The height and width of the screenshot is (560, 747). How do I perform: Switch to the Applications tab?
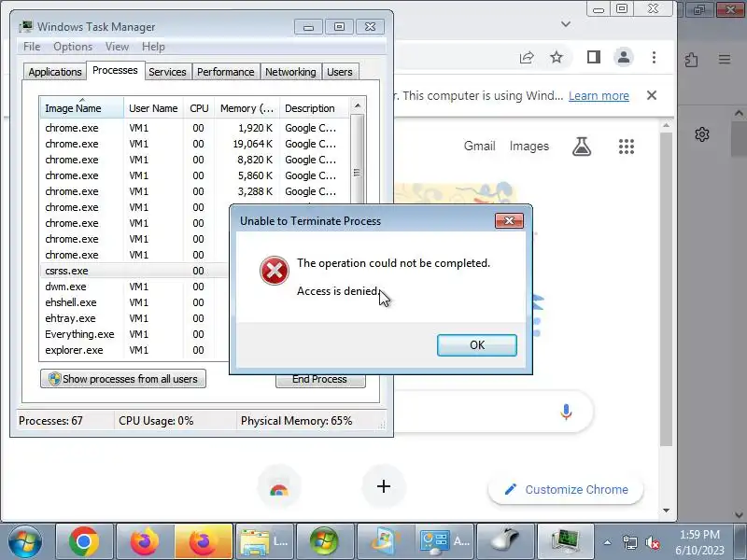point(55,72)
